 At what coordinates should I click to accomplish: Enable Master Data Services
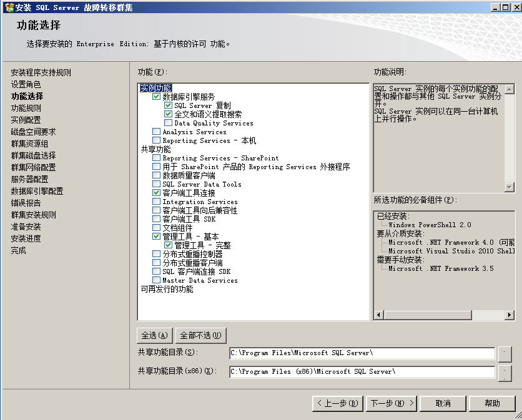click(x=157, y=280)
